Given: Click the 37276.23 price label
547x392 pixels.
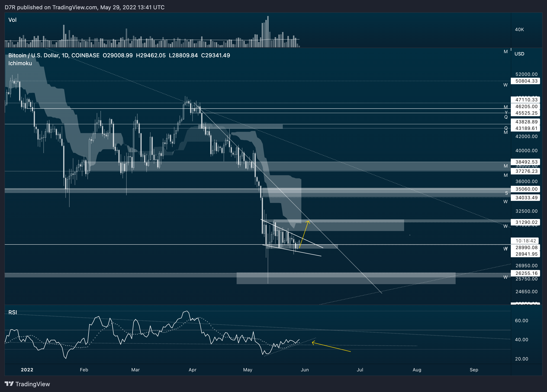Looking at the screenshot, I should click(x=525, y=171).
